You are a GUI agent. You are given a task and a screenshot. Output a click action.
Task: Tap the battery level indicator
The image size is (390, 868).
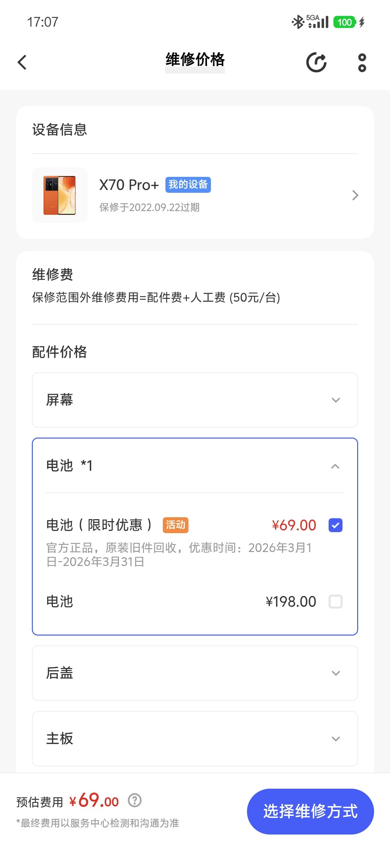coord(344,22)
